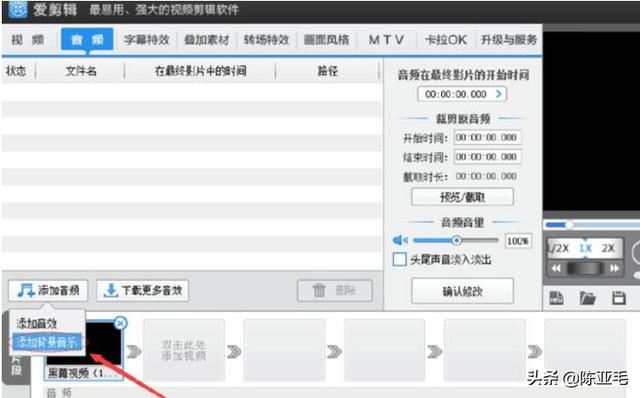The height and width of the screenshot is (398, 640).
Task: Click the 双击此处添加视频 placeholder slot
Action: [x=183, y=350]
